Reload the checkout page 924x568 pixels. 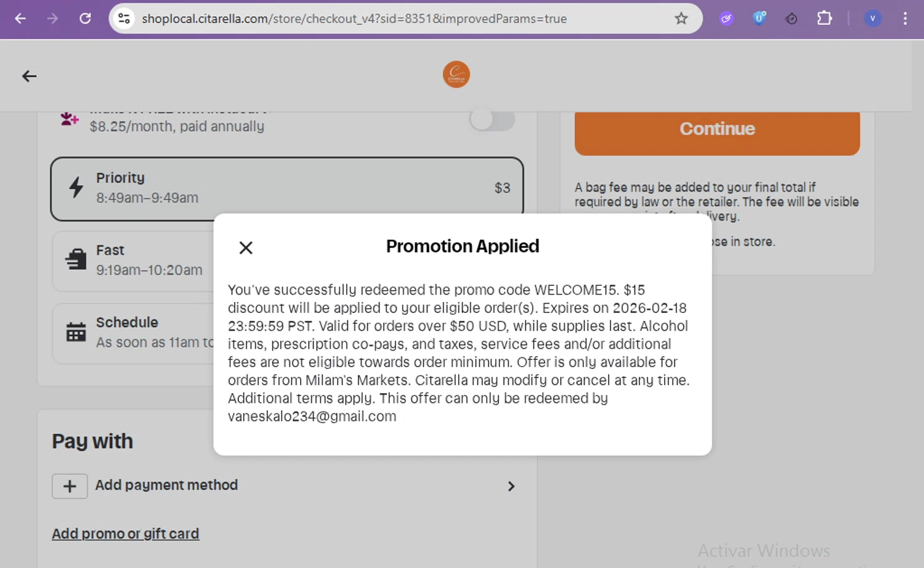click(86, 18)
